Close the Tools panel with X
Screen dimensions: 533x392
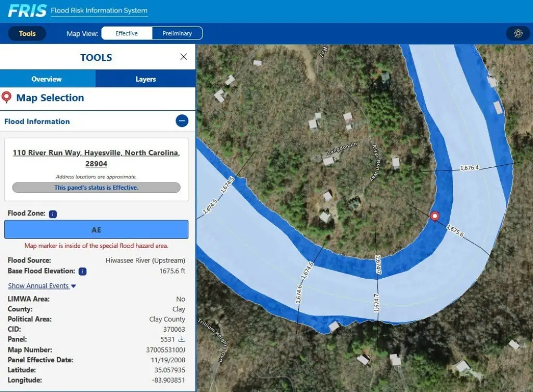183,57
